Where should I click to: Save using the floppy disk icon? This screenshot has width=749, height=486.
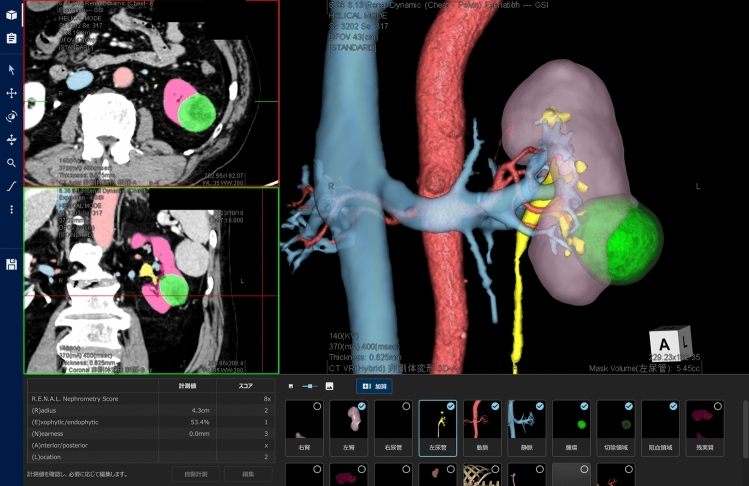pos(11,264)
